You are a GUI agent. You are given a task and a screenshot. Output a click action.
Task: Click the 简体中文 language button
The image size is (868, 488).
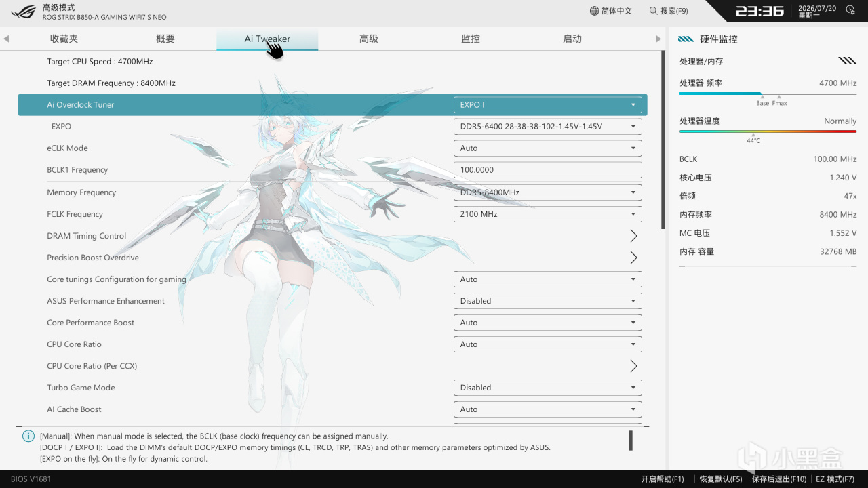[611, 11]
